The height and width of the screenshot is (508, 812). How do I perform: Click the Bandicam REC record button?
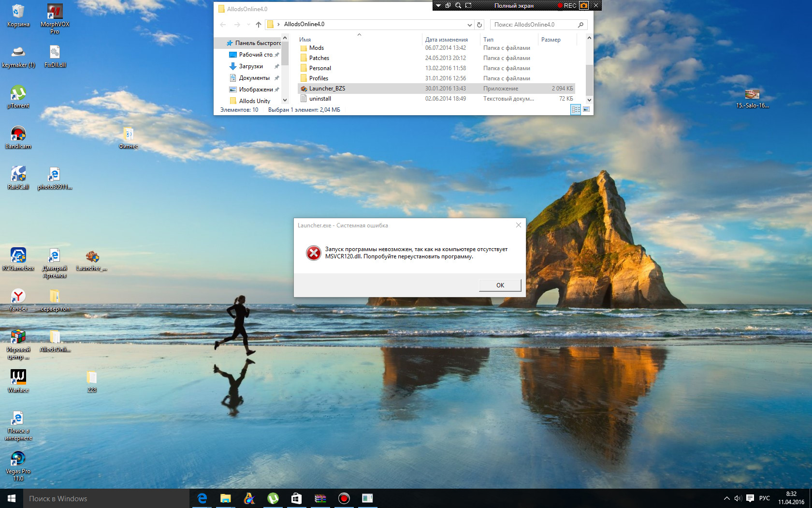tap(567, 6)
